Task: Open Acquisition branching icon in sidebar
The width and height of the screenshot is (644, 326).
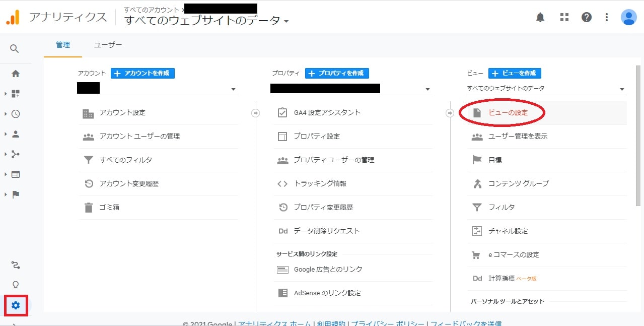Action: pos(16,154)
